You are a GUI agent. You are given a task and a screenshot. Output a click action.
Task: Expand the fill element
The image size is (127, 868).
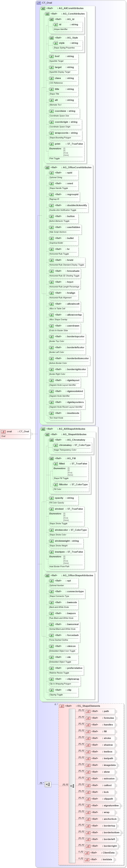pos(116,732)
